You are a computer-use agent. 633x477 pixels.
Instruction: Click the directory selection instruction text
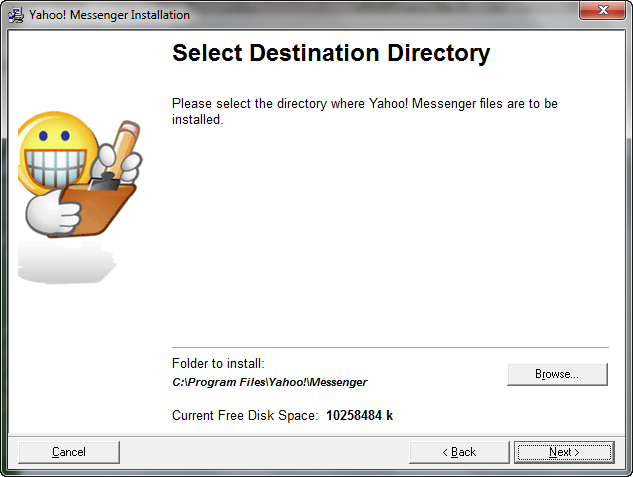363,111
